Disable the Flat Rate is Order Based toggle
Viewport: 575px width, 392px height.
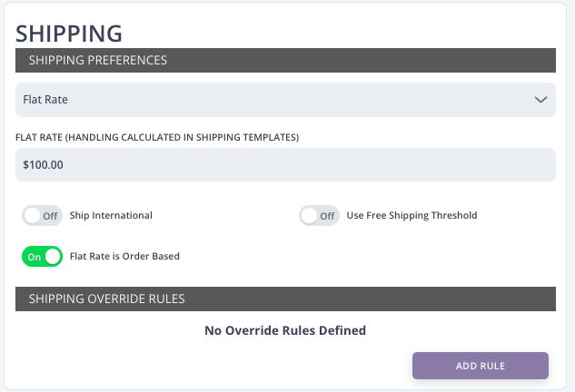(x=42, y=257)
